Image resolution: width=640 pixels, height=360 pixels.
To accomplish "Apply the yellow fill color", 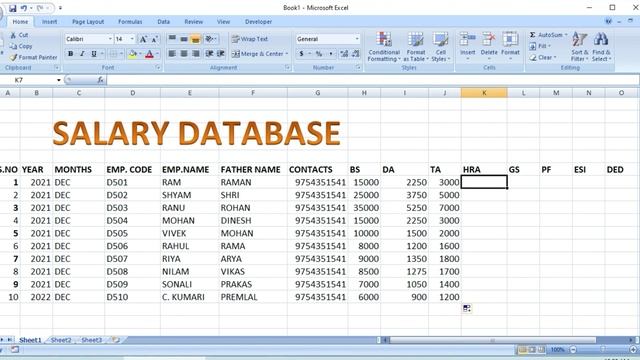I will click(132, 54).
